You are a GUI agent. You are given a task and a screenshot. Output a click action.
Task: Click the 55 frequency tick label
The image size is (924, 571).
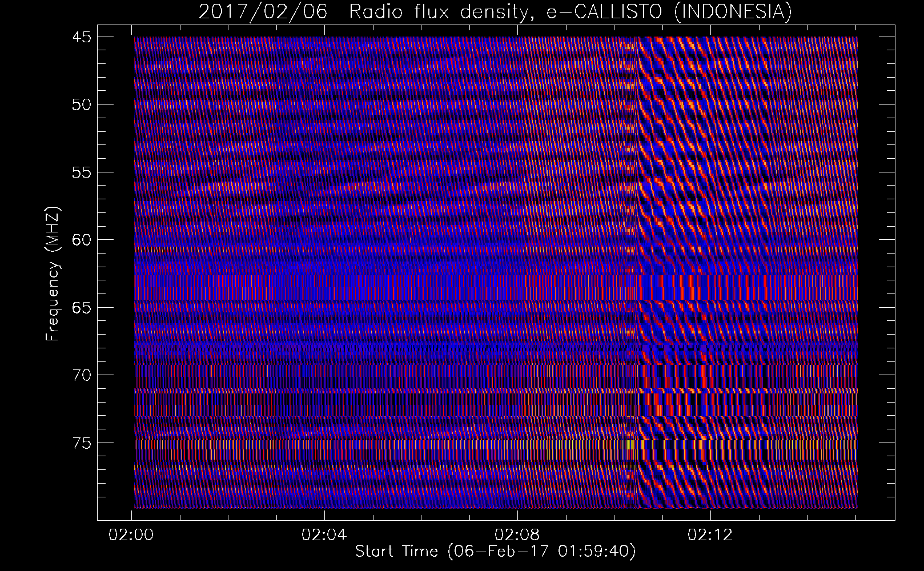(x=81, y=172)
